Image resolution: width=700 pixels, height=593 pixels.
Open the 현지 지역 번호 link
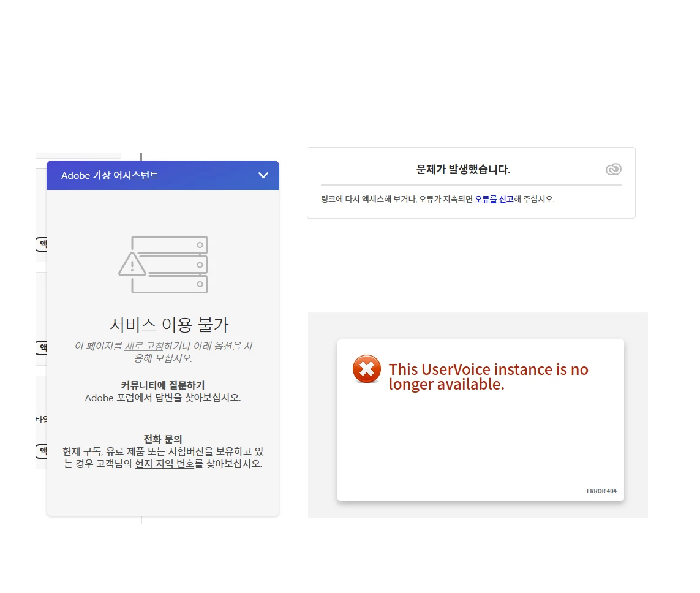165,464
